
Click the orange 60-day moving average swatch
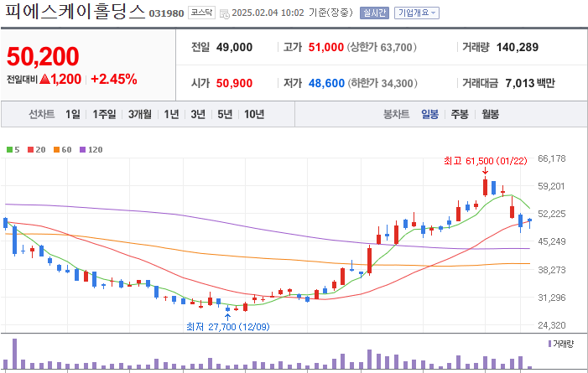[x=57, y=149]
